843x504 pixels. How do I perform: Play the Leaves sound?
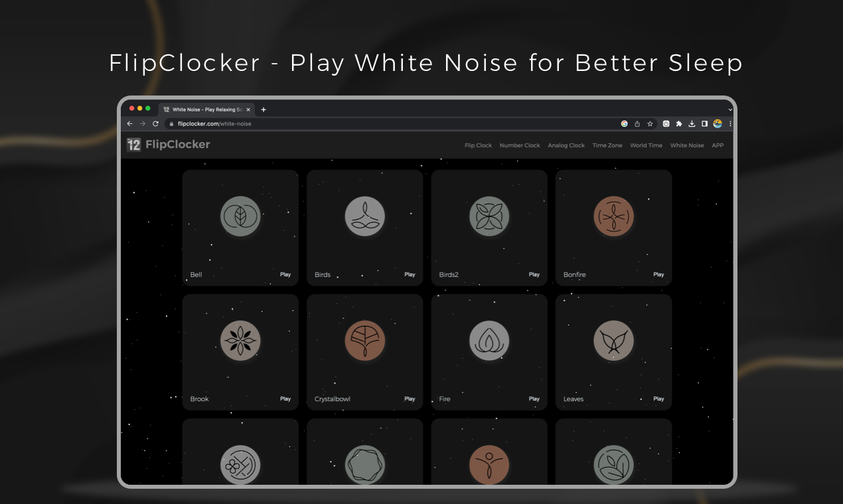(x=658, y=399)
